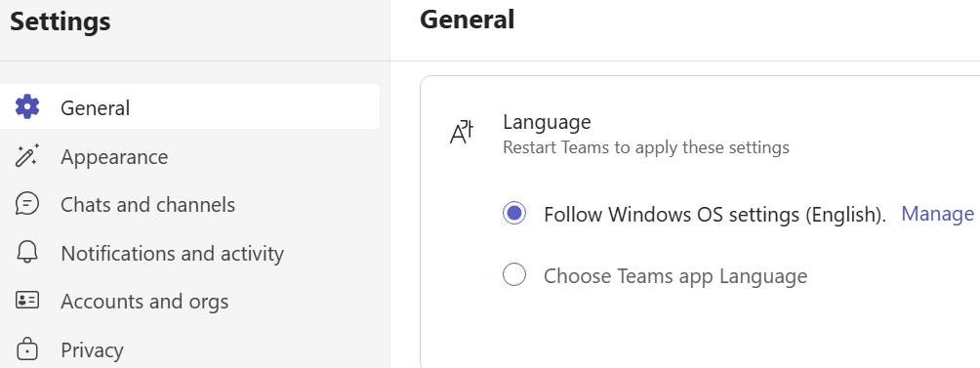Open Accounts and orgs settings label
Image resolution: width=980 pixels, height=368 pixels.
click(x=144, y=302)
